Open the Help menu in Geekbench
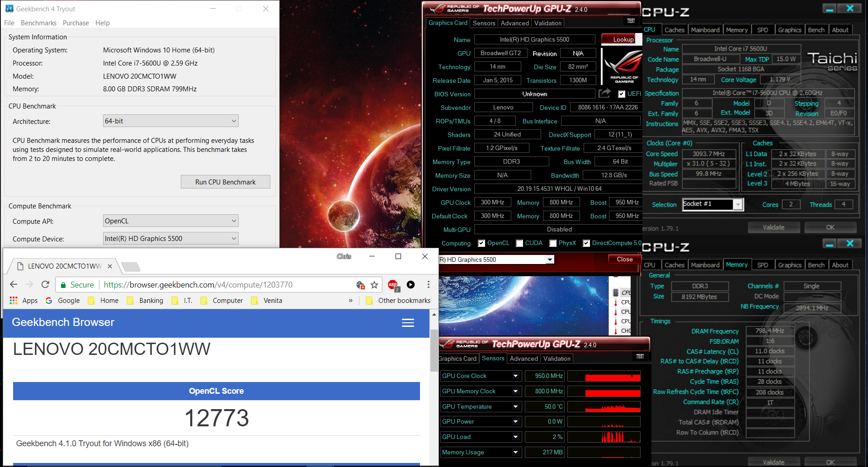The width and height of the screenshot is (868, 467). coord(103,23)
